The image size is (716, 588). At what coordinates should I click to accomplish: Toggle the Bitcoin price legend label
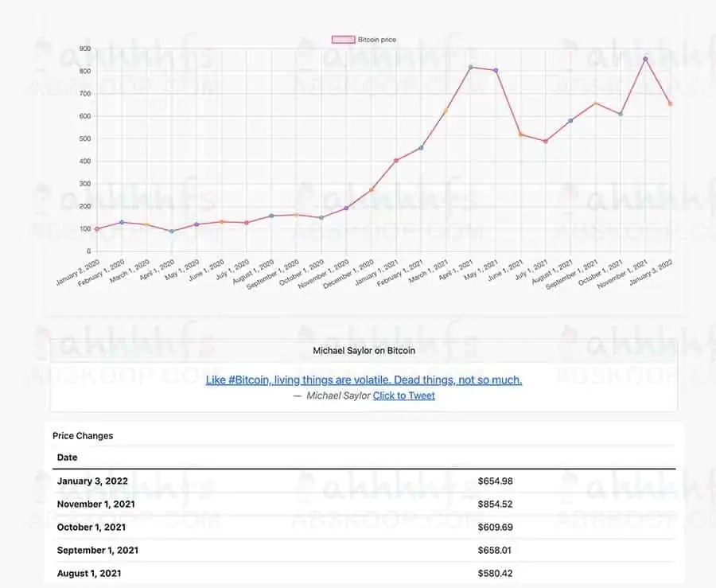click(376, 39)
